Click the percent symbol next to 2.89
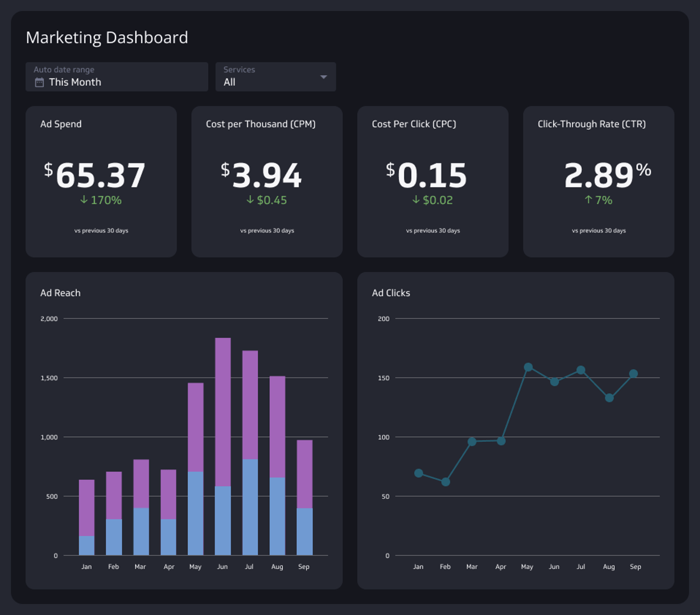This screenshot has width=700, height=615. point(644,169)
